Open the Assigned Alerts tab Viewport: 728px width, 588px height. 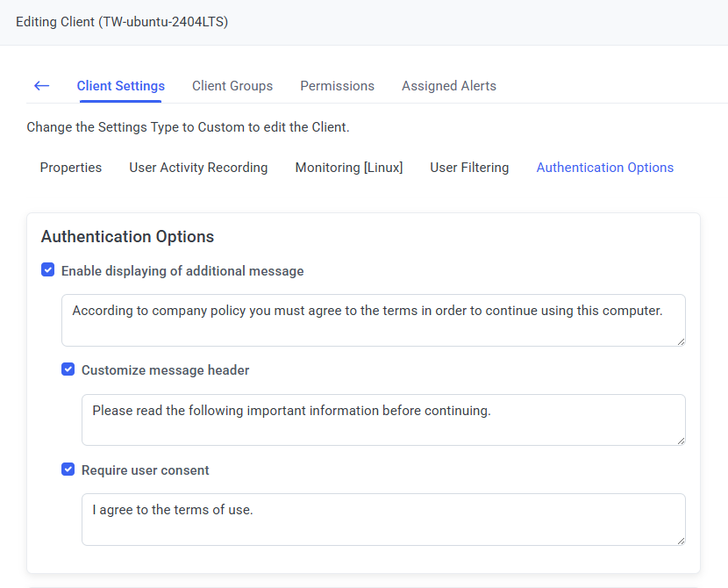pyautogui.click(x=449, y=86)
